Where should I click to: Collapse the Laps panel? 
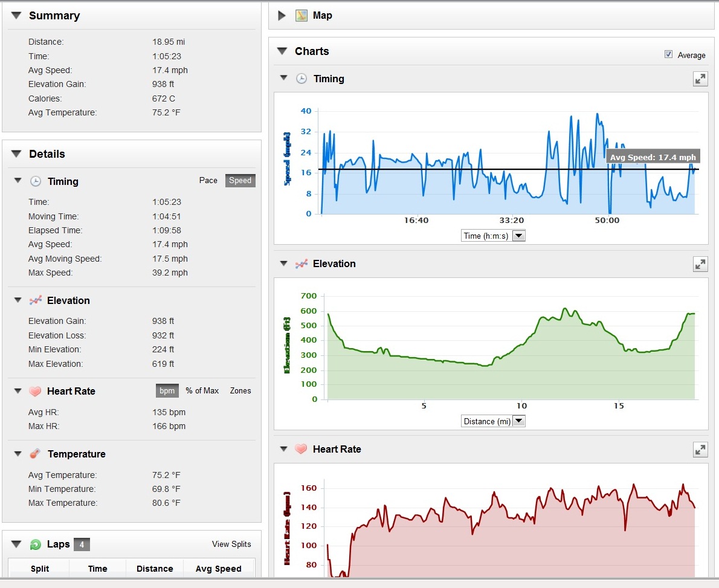16,544
